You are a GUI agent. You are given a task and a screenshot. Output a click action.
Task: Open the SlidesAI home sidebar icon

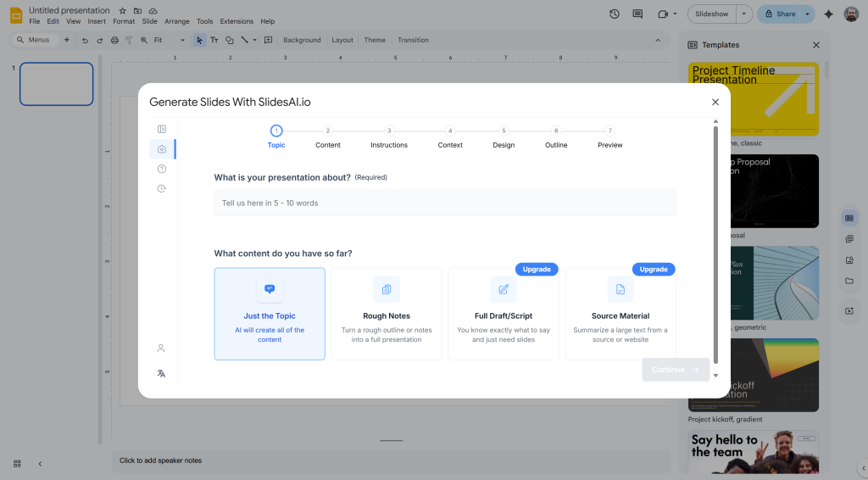[x=162, y=149]
